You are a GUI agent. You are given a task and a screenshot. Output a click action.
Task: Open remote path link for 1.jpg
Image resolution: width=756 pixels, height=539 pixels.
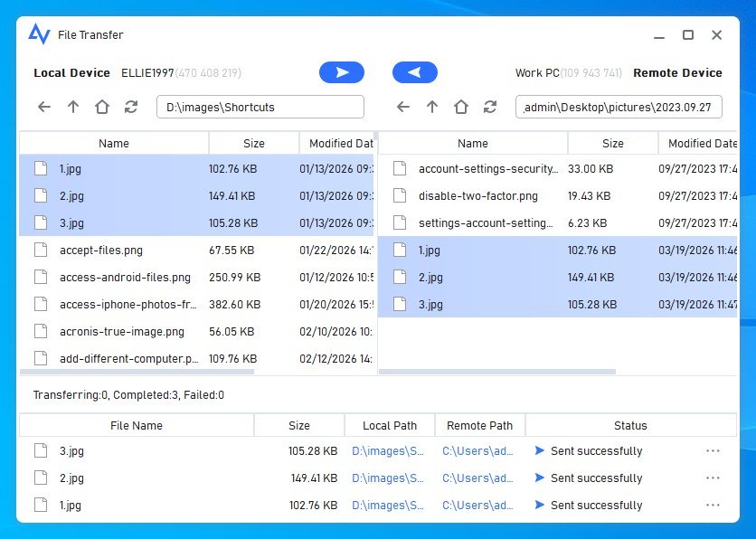click(x=478, y=506)
